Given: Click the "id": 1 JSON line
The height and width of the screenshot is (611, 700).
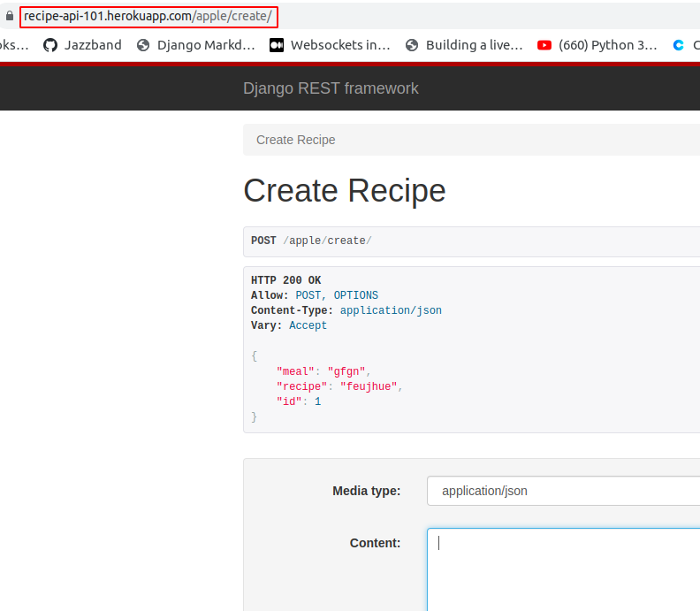Looking at the screenshot, I should point(299,402).
